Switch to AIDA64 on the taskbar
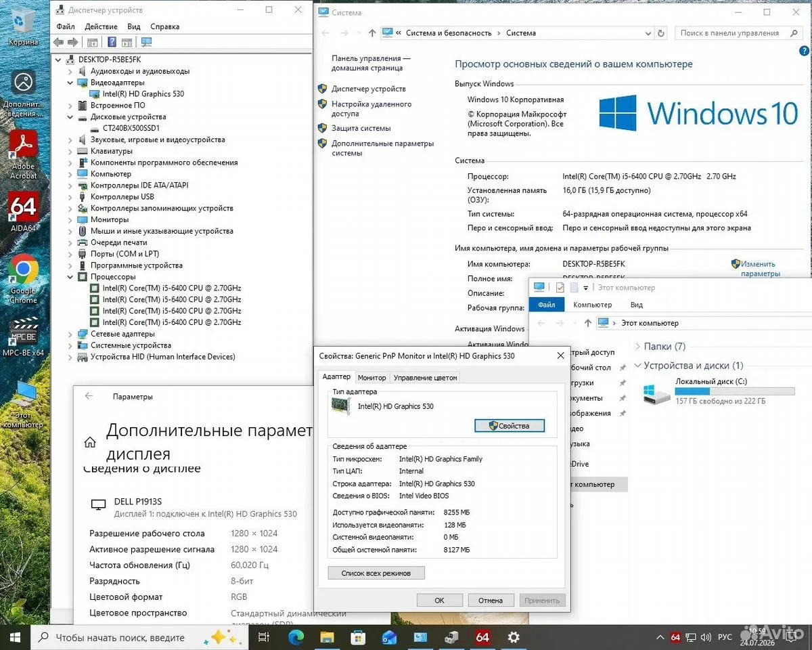The height and width of the screenshot is (650, 812). point(482,637)
